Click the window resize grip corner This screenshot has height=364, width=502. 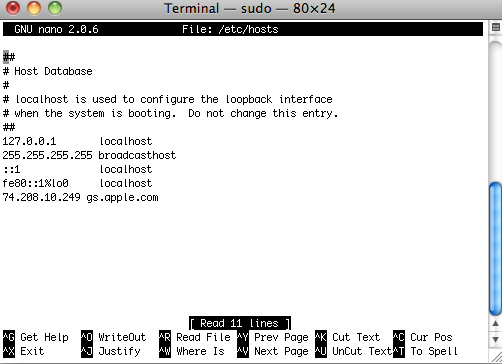click(x=496, y=358)
